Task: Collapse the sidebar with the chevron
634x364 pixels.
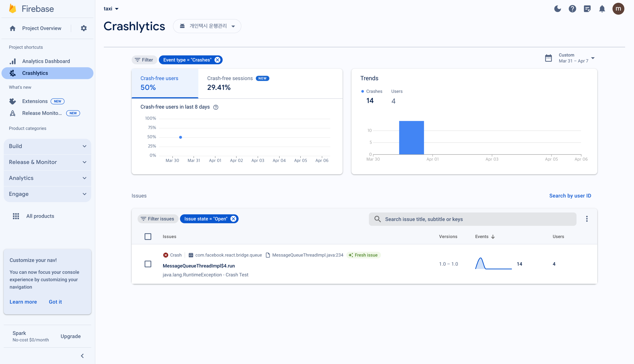Action: [x=82, y=356]
